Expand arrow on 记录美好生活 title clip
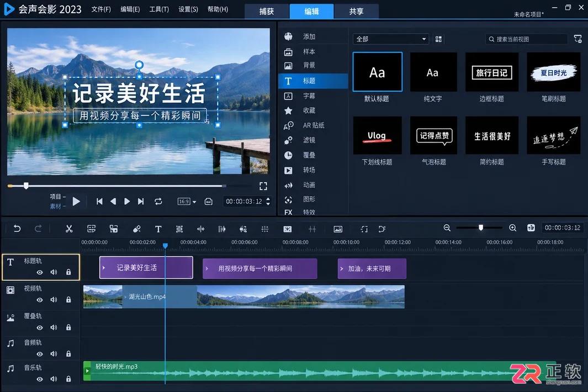Viewport: 588px width, 392px height. pos(104,268)
